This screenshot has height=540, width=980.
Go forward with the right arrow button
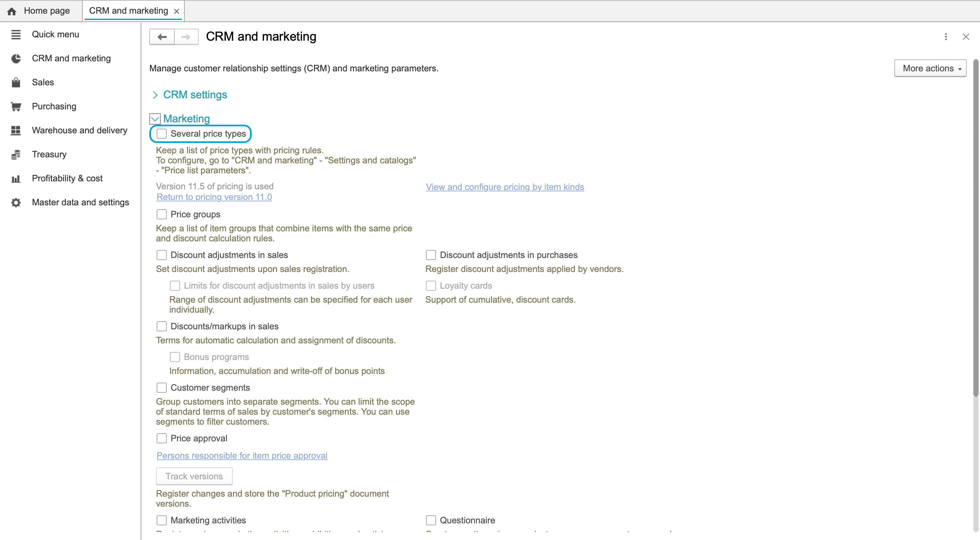[x=186, y=37]
